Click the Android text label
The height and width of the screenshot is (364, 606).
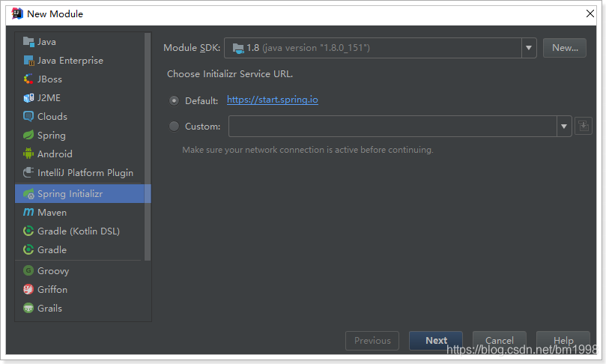click(x=55, y=154)
